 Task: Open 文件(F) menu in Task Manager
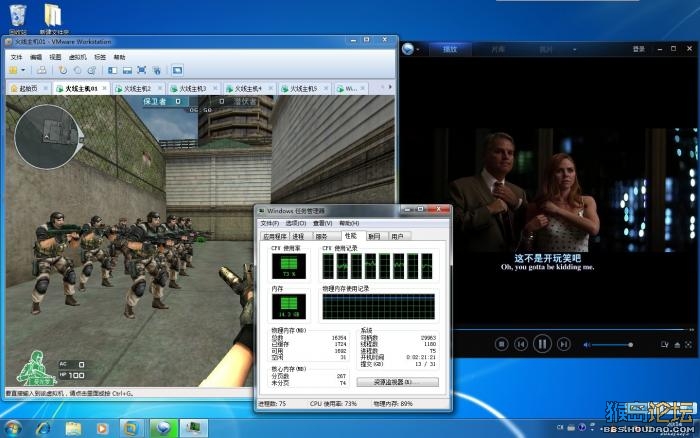[270, 223]
